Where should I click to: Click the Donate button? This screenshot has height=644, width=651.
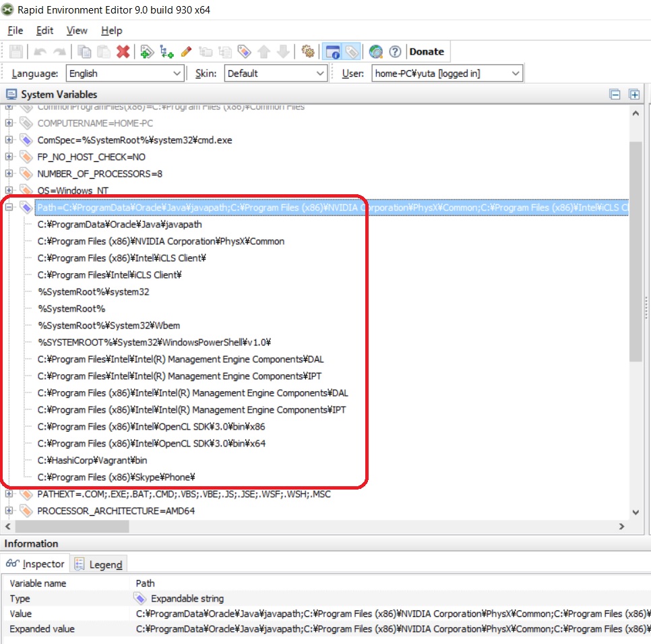(427, 52)
